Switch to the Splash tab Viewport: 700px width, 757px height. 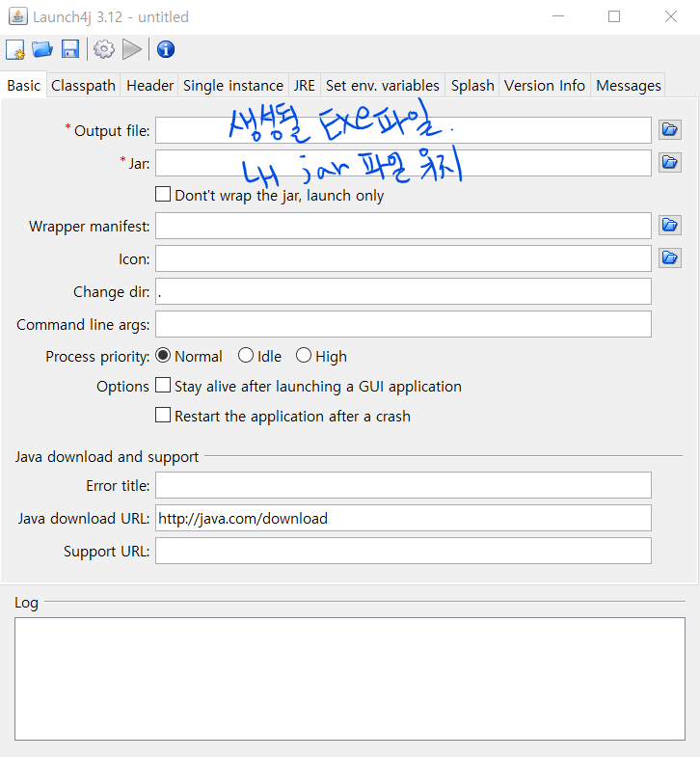coord(472,86)
